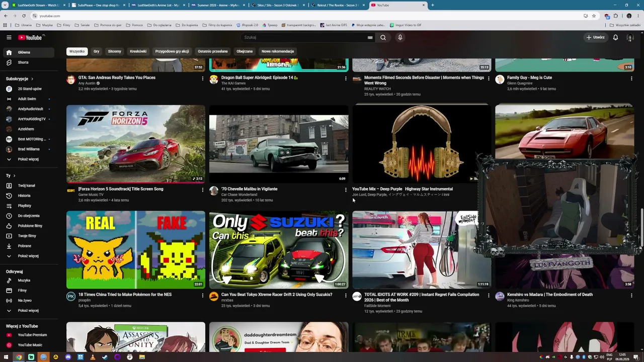Explore Muzyka in the Odkrywaj section
The image size is (644, 362).
coord(29,281)
